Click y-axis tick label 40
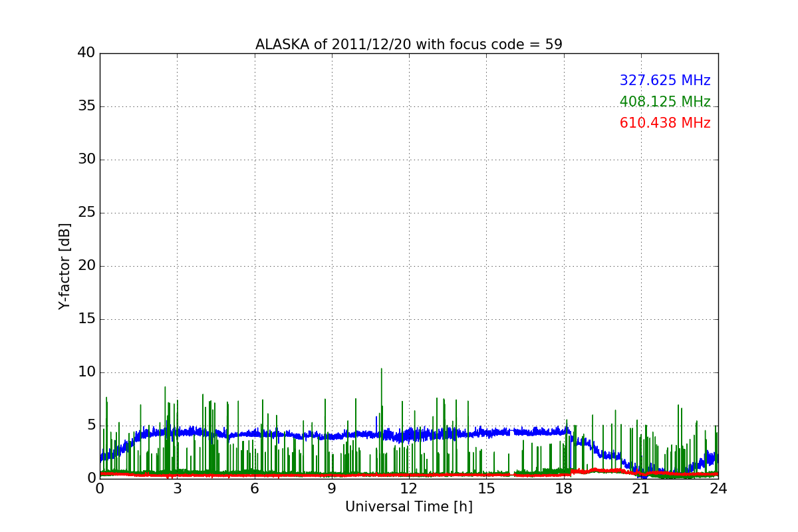The image size is (798, 532). point(86,53)
